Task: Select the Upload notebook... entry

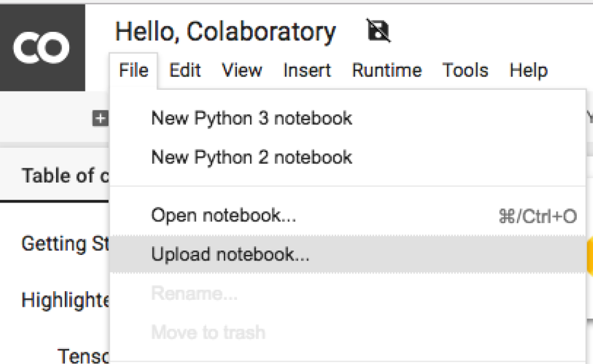Action: tap(347, 254)
